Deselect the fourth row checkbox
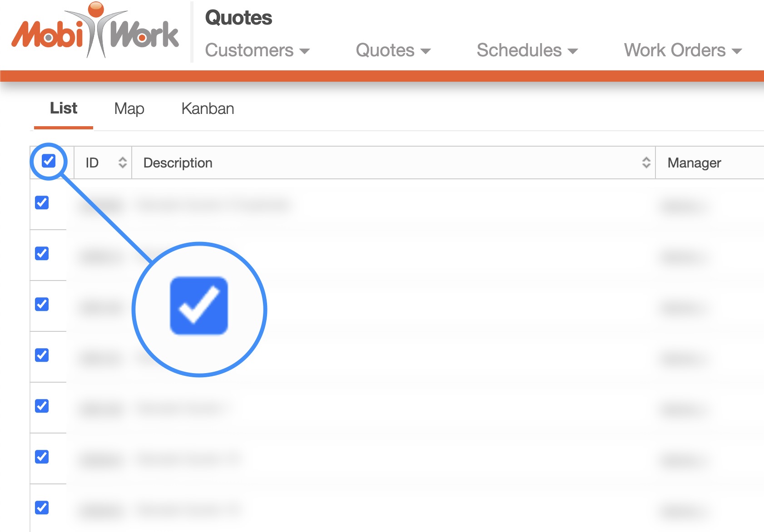The width and height of the screenshot is (764, 532). coord(42,355)
